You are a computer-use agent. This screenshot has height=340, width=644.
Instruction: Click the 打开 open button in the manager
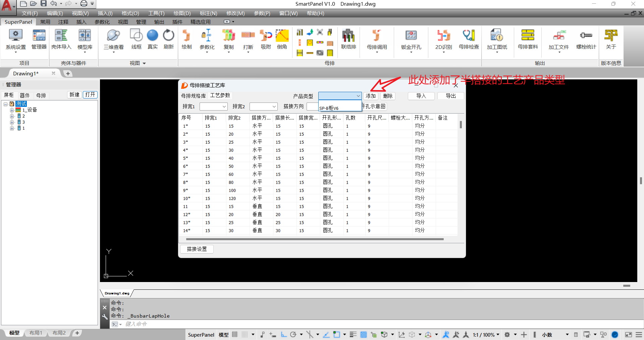tap(90, 95)
